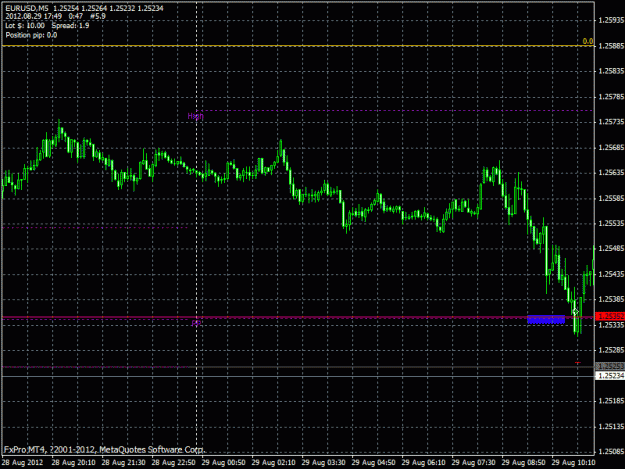Click the white 1.25234 current price tag
Screen dimensions: 625x469
pos(610,376)
